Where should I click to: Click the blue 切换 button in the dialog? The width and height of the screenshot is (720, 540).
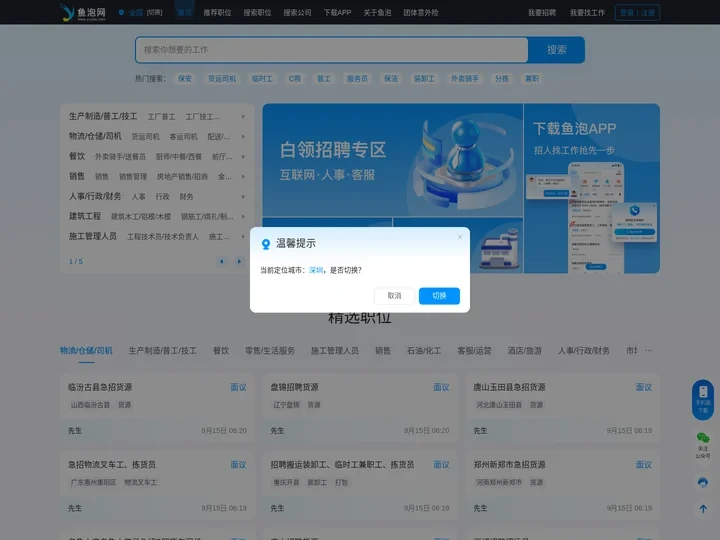pyautogui.click(x=439, y=296)
